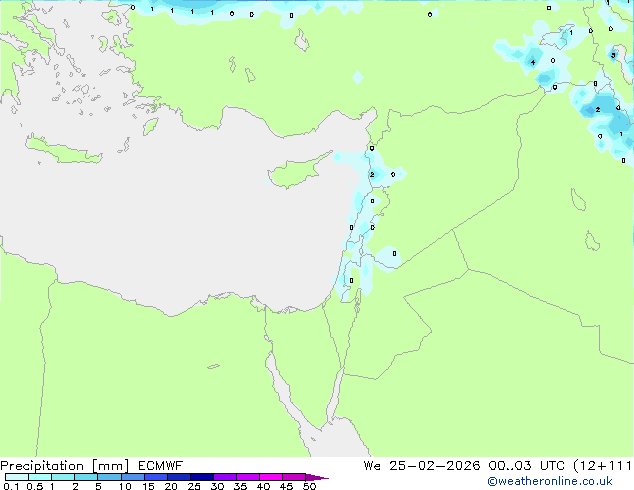Select the legend swatch starting at 0.5 mm
Image resolution: width=634 pixels, height=490 pixels.
coord(40,477)
